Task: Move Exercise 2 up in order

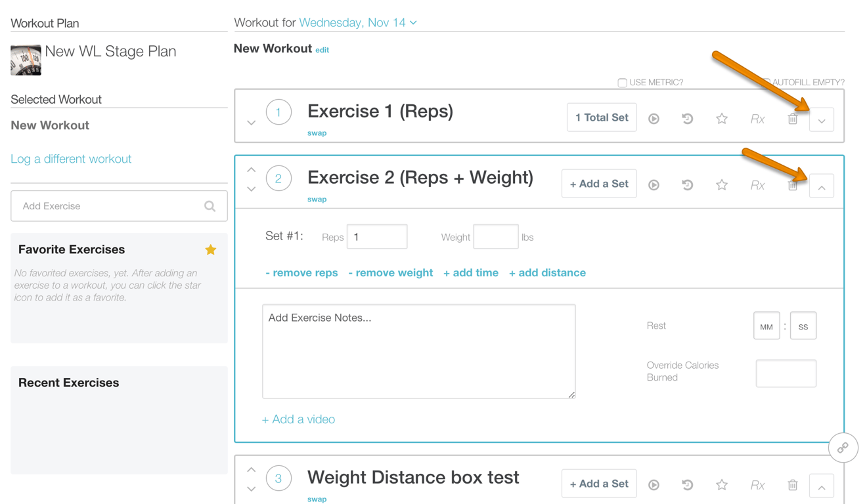Action: point(251,170)
